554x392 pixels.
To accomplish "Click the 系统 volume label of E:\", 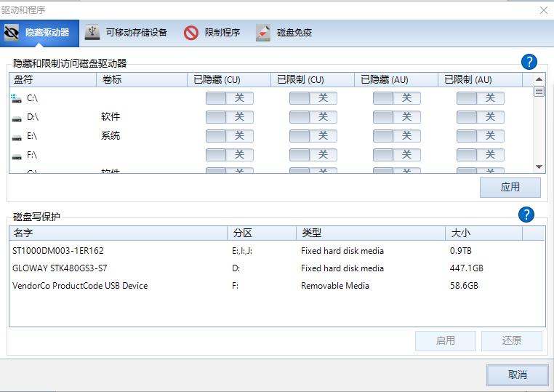I will point(111,136).
